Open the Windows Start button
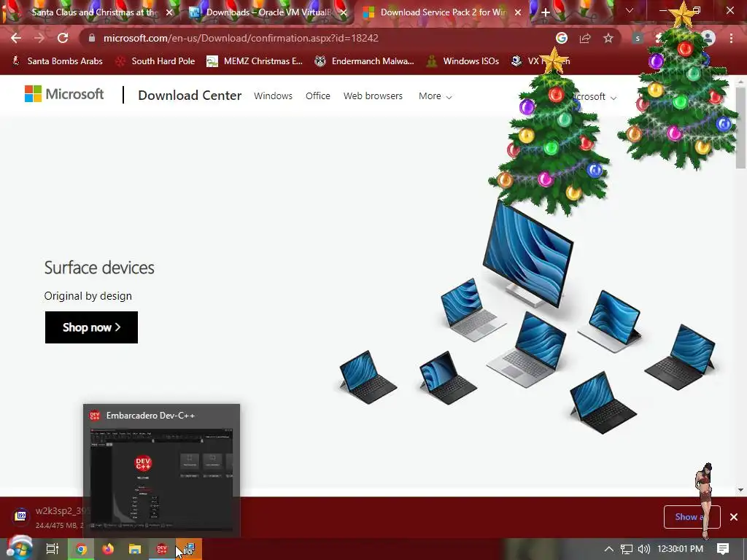The width and height of the screenshot is (747, 560). (19, 548)
